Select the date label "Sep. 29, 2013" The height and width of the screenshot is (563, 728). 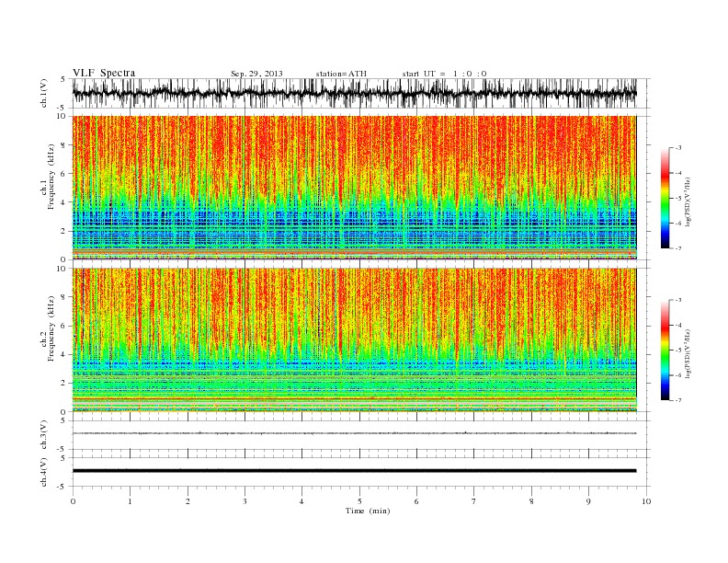(x=256, y=74)
